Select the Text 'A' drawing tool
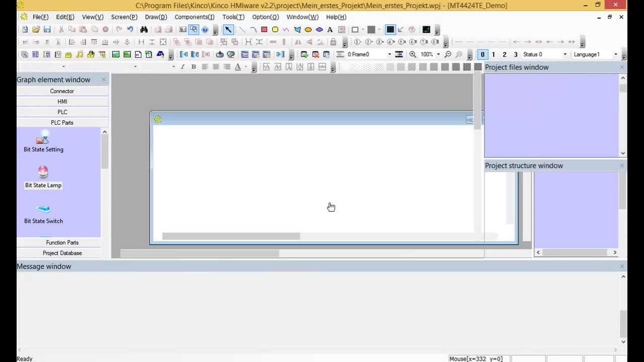Image resolution: width=644 pixels, height=362 pixels. coord(330,30)
